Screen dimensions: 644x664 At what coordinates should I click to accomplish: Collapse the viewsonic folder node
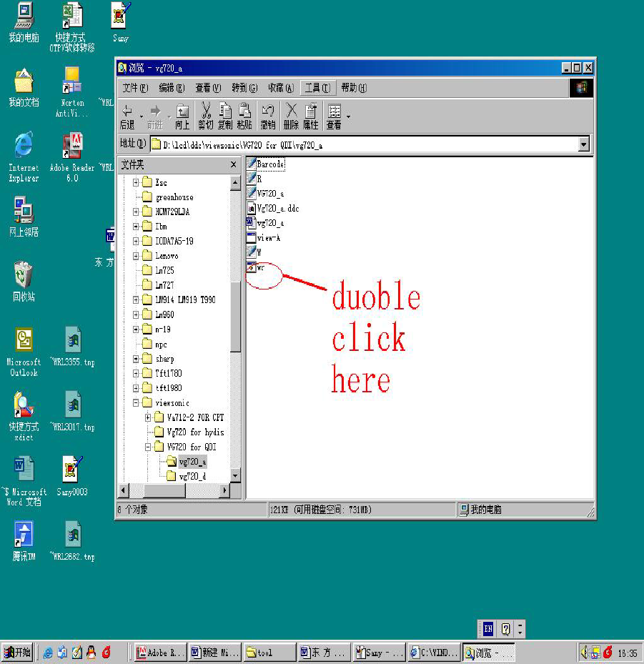point(136,402)
